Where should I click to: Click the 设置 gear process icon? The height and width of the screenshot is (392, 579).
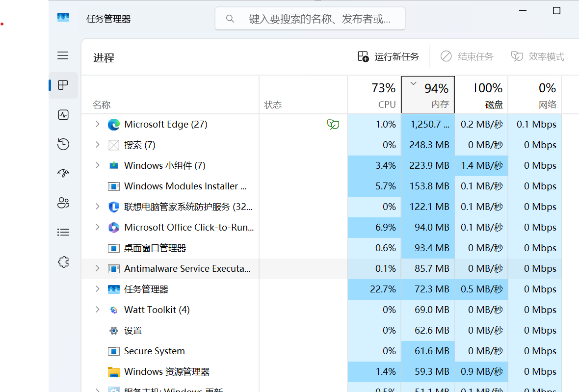[x=113, y=330]
